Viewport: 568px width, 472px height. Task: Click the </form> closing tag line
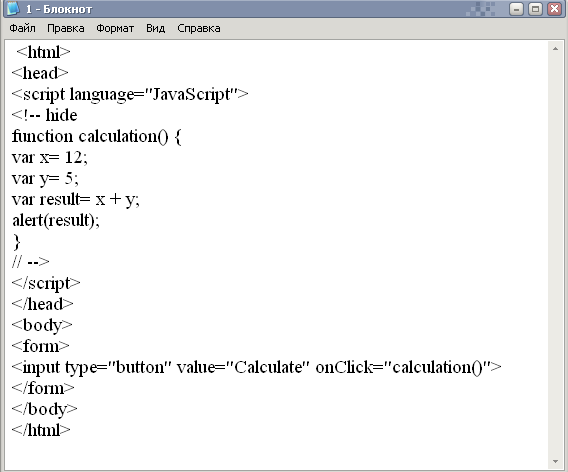pos(43,388)
